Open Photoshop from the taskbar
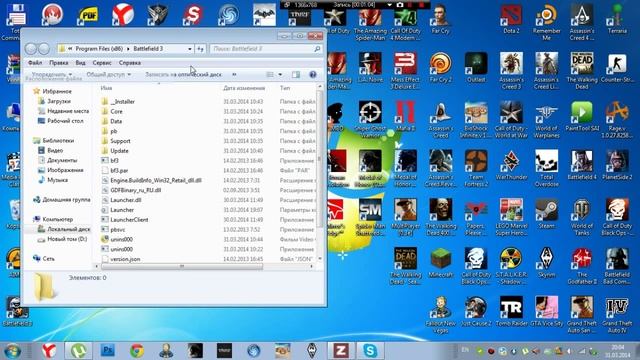This screenshot has height=360, width=640. 107,351
